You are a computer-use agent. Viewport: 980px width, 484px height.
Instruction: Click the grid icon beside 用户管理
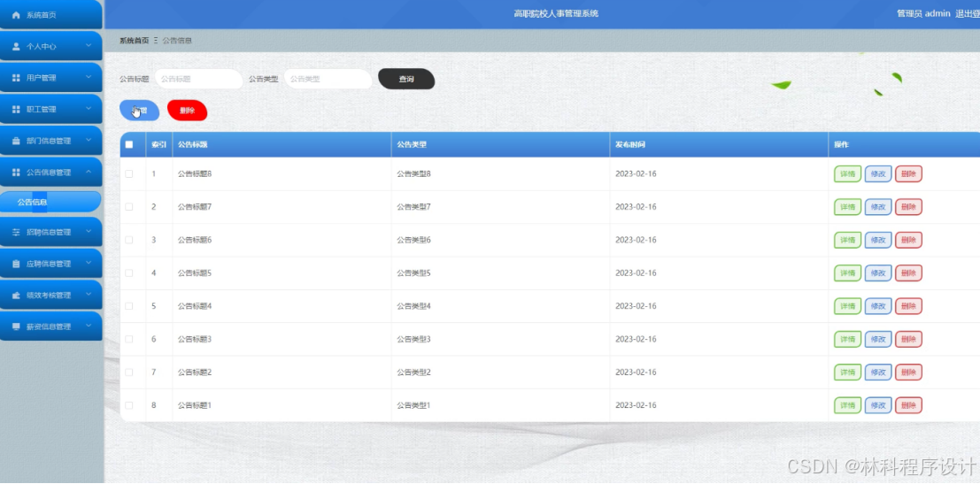(16, 78)
